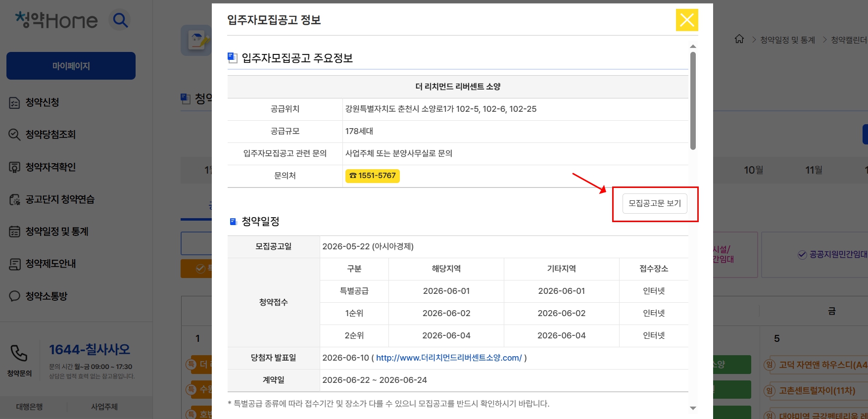Click the 접수장소 column header
Image resolution: width=868 pixels, height=419 pixels.
(654, 269)
